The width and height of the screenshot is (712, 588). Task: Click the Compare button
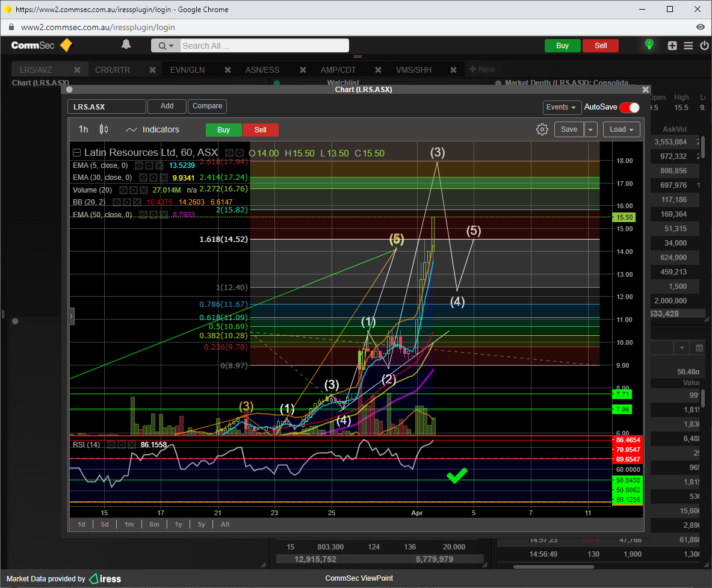207,107
